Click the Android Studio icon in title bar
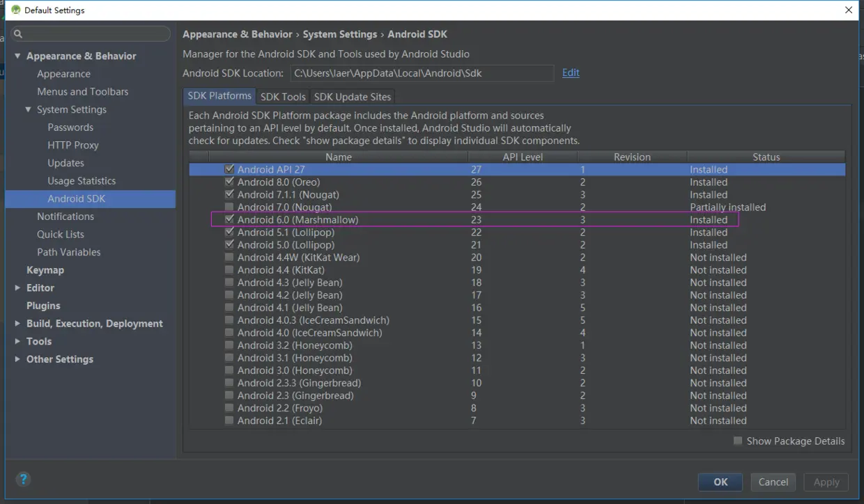Image resolution: width=864 pixels, height=504 pixels. (15, 10)
